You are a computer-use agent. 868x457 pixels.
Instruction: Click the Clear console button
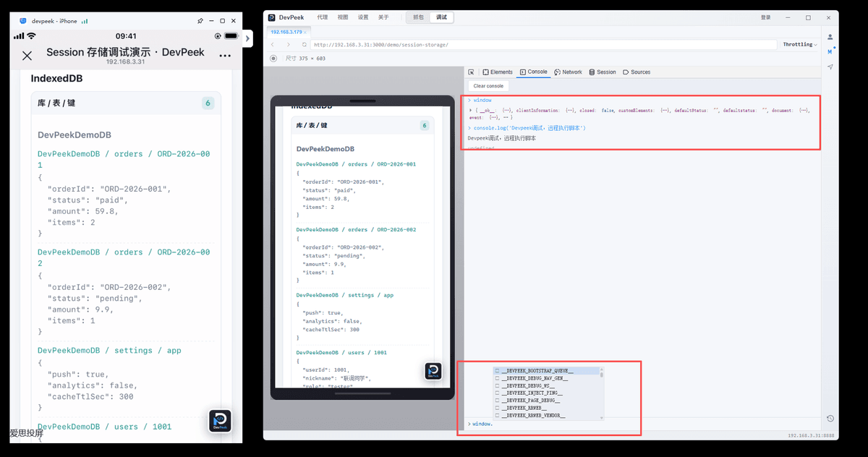click(488, 86)
